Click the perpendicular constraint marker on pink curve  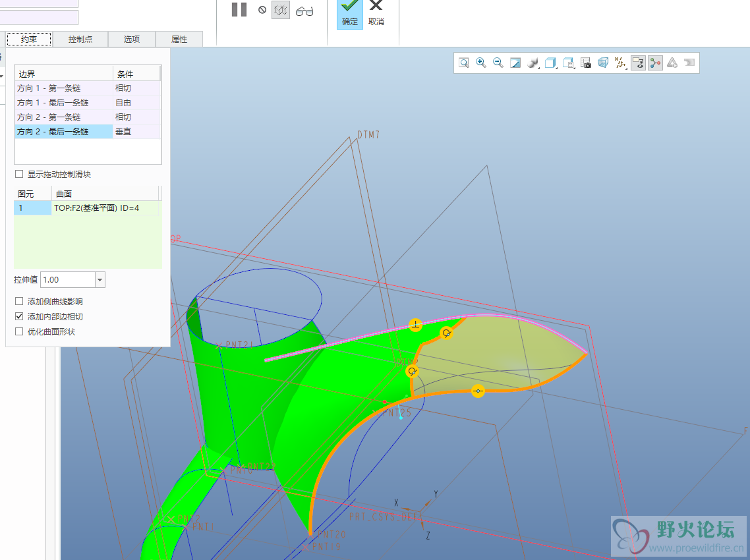415,325
